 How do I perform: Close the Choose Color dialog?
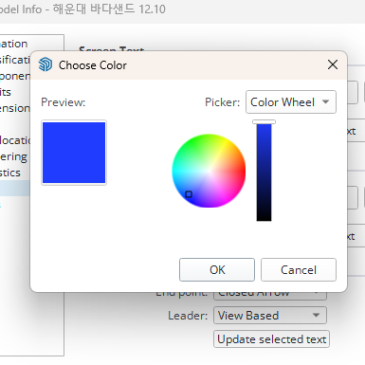(x=332, y=65)
